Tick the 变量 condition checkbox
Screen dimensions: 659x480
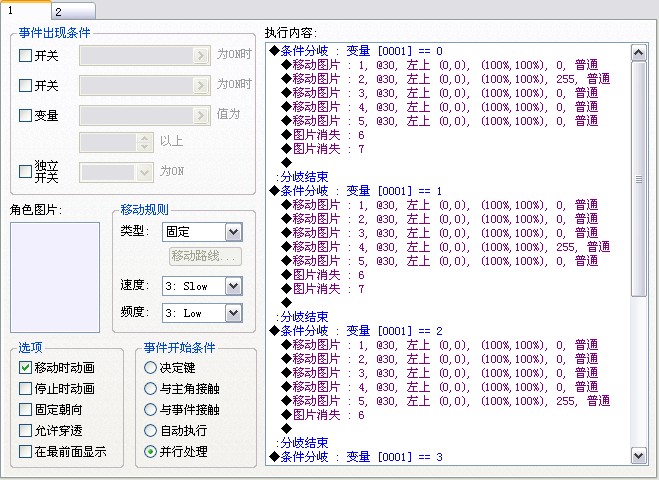coord(25,115)
